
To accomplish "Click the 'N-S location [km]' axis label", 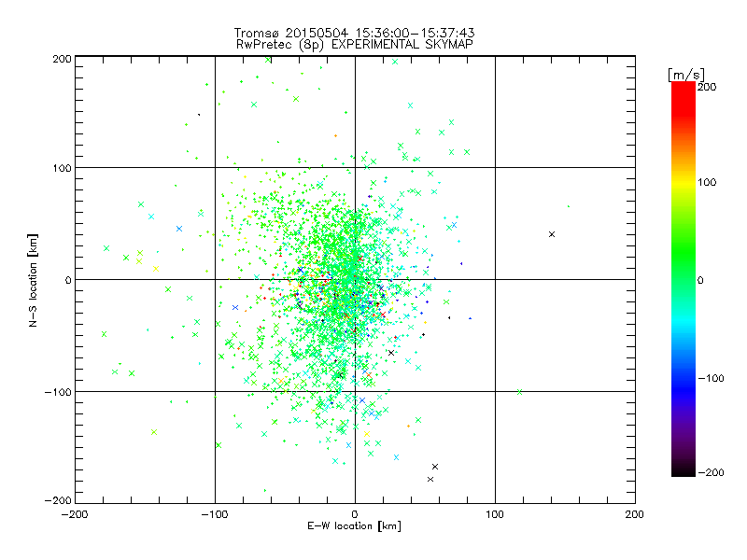I will [x=33, y=281].
